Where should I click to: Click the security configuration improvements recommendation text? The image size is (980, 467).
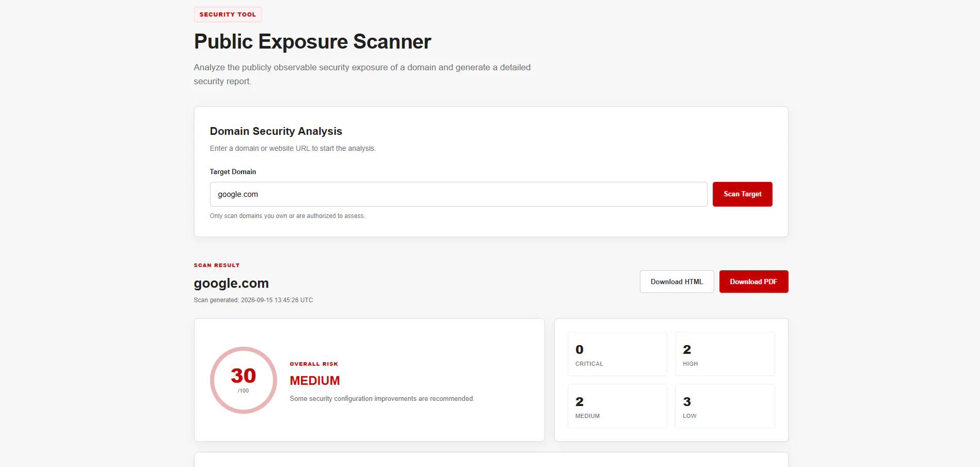click(382, 399)
